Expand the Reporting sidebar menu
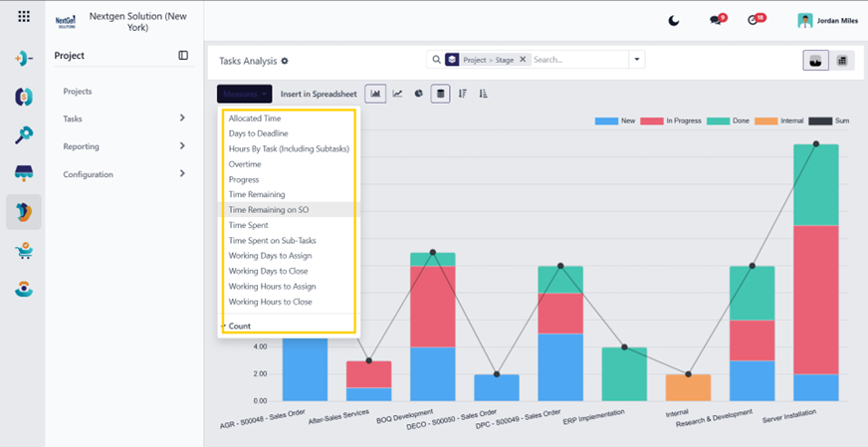 tap(124, 146)
